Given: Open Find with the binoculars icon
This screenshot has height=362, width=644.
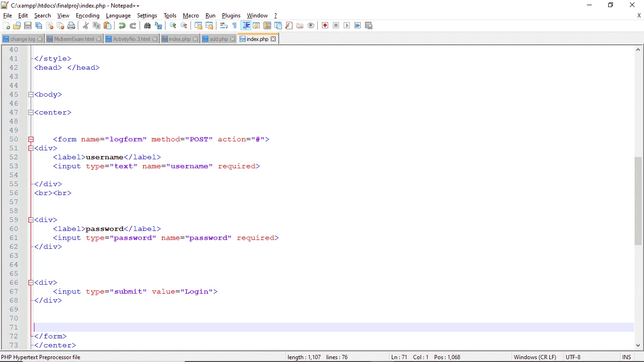Looking at the screenshot, I should tap(147, 25).
